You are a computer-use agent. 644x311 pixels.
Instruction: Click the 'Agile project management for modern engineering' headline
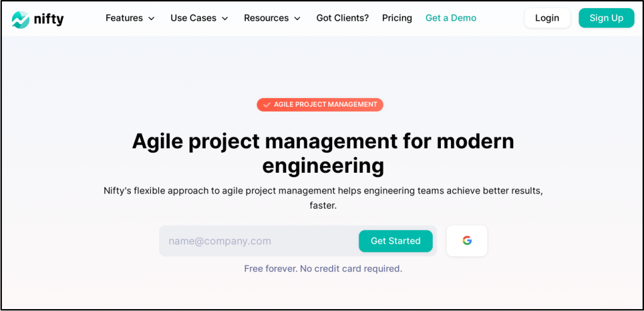click(323, 154)
